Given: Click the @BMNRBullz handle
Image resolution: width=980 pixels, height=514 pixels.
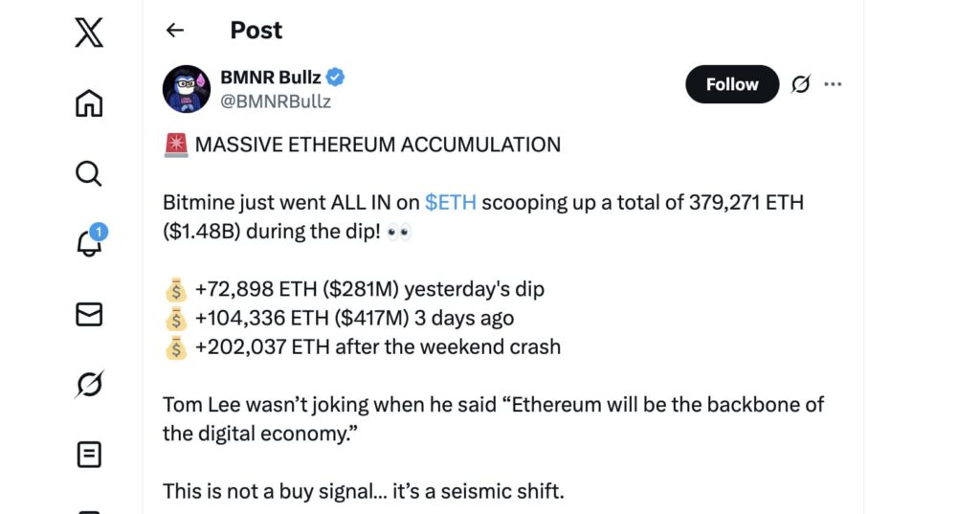Looking at the screenshot, I should (x=277, y=101).
